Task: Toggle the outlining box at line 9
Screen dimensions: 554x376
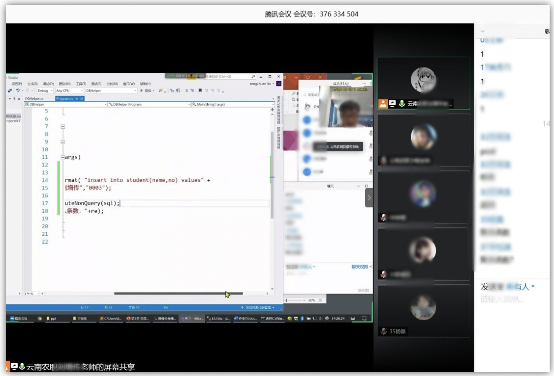Action: (x=63, y=142)
